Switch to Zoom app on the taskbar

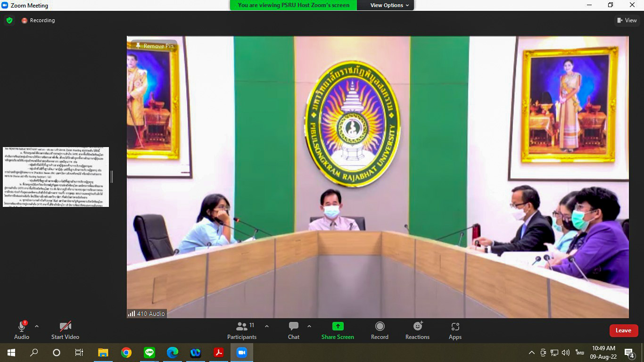242,353
